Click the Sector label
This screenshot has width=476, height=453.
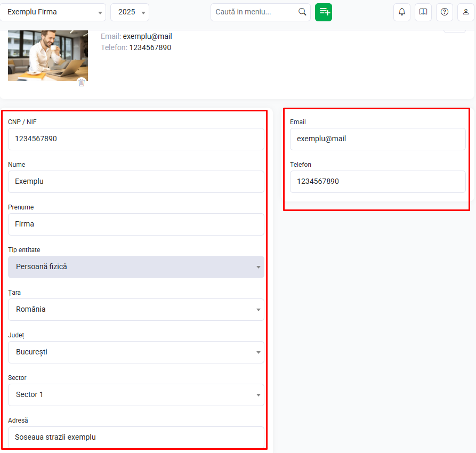(x=17, y=378)
